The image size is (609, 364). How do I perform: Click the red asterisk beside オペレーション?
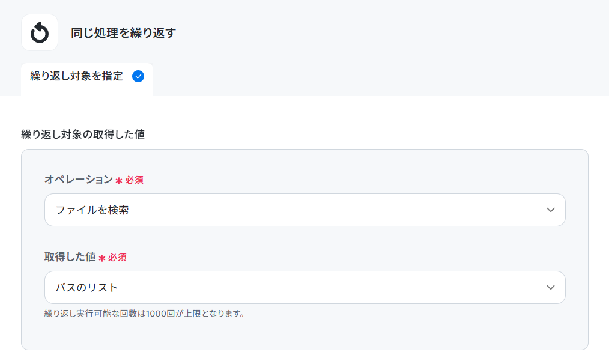119,181
